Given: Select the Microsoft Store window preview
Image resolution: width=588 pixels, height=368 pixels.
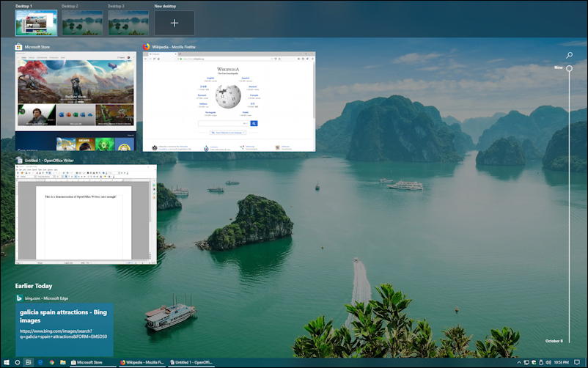Looking at the screenshot, I should [x=76, y=102].
